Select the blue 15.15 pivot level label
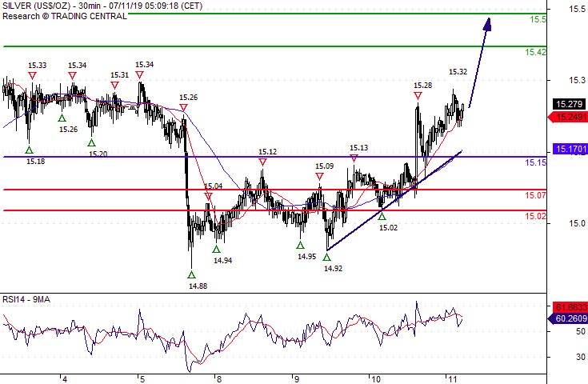 point(535,162)
